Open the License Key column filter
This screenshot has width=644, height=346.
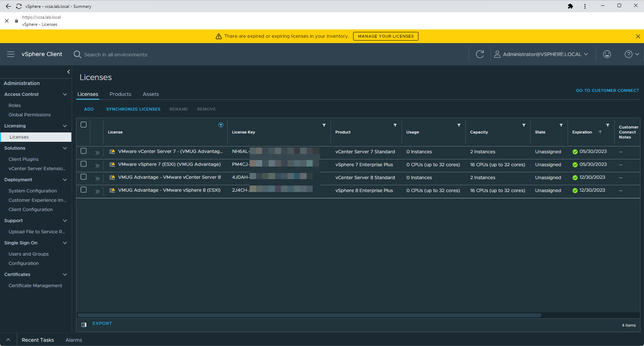pos(324,125)
